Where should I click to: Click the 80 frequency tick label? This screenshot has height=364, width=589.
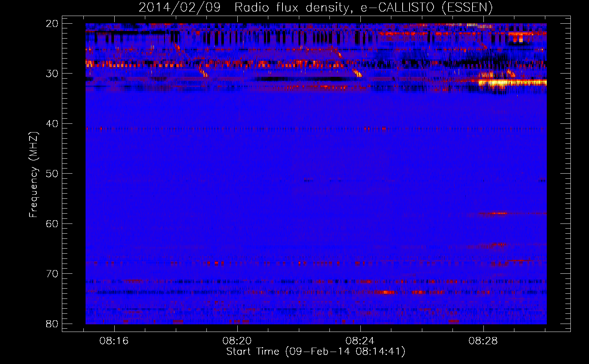pyautogui.click(x=52, y=324)
